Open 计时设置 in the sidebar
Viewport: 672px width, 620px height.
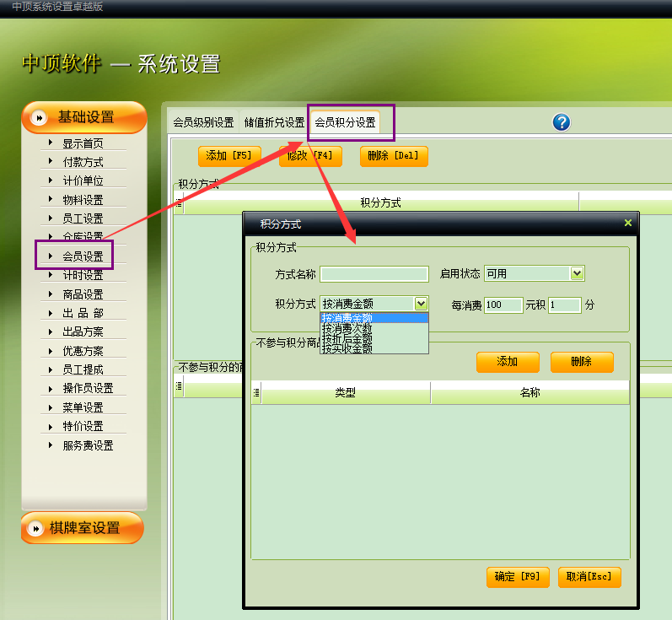(x=83, y=275)
